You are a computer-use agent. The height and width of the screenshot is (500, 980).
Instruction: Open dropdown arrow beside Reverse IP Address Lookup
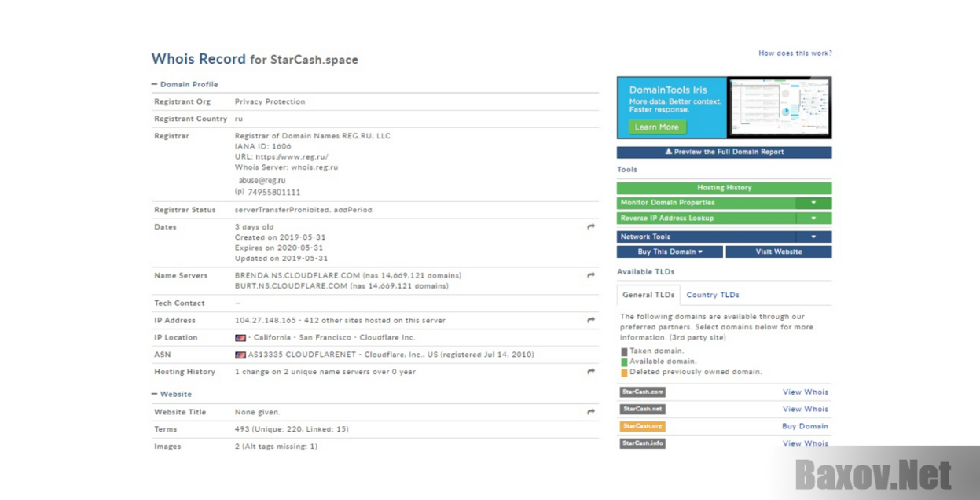coord(813,219)
